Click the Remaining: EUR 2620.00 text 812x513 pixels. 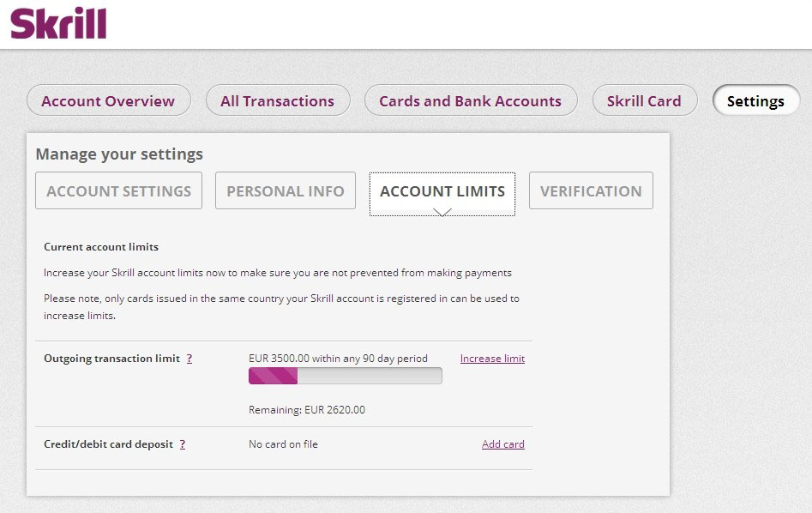tap(307, 410)
